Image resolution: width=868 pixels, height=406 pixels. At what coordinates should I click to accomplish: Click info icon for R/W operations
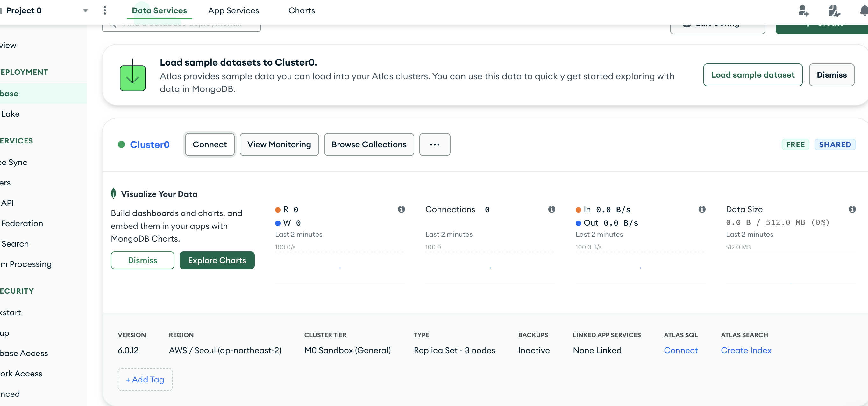401,209
